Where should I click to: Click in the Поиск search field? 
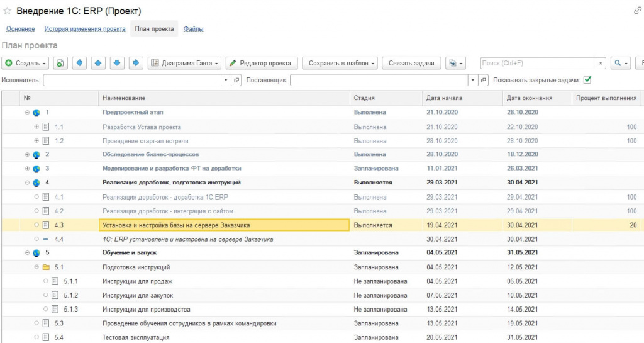537,63
